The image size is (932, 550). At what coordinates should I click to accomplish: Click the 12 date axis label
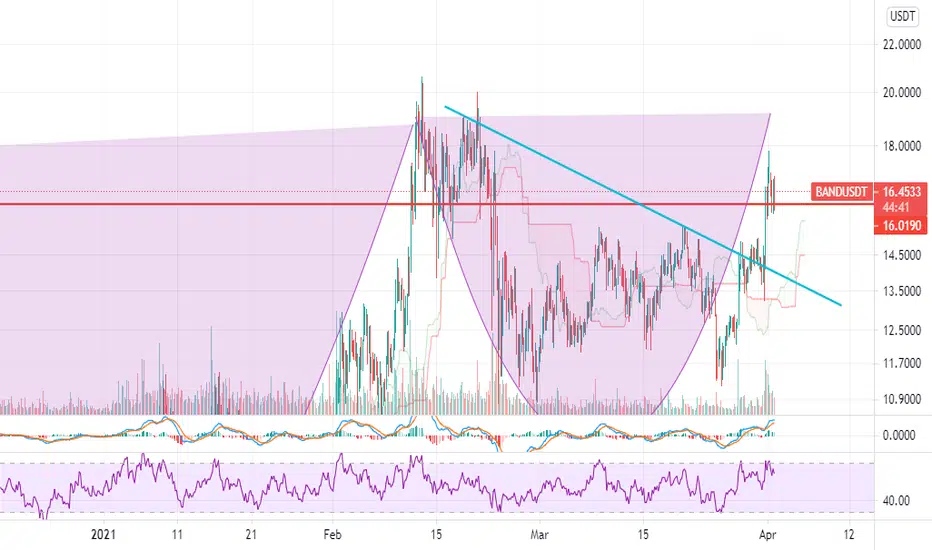pos(849,534)
